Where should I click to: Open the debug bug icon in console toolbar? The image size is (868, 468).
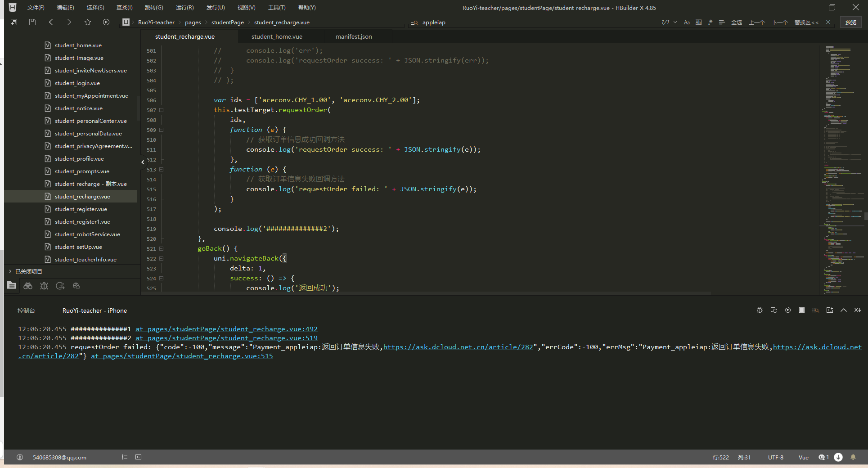coord(760,310)
